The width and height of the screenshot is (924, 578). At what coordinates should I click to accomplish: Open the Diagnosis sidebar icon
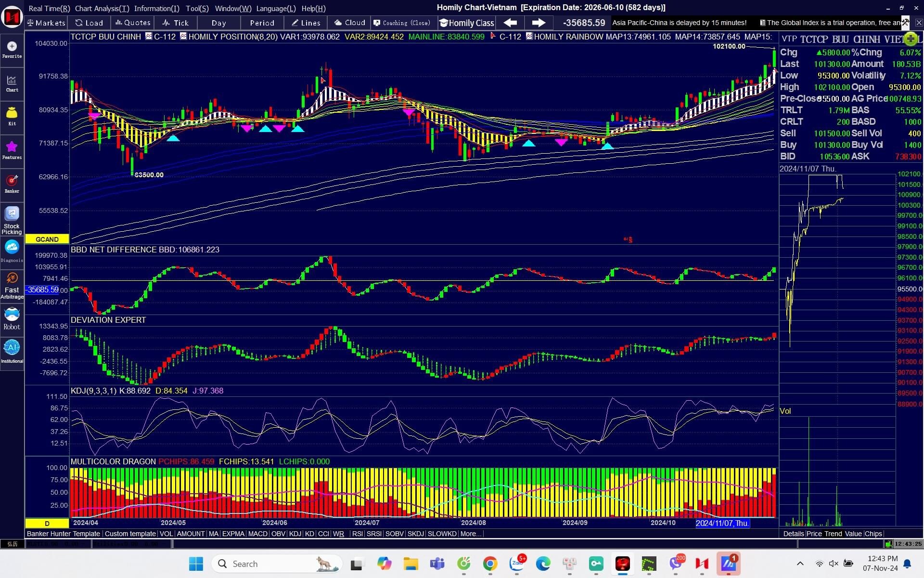12,252
